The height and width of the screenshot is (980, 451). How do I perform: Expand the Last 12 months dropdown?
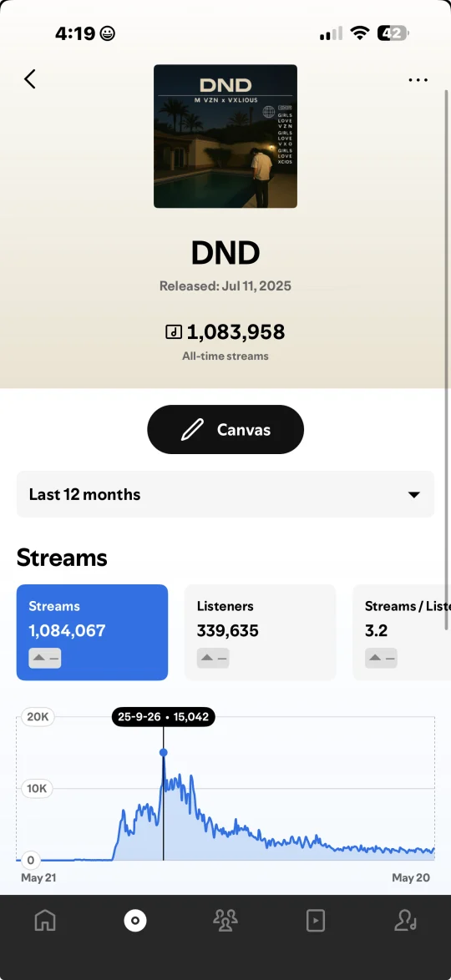pyautogui.click(x=225, y=494)
